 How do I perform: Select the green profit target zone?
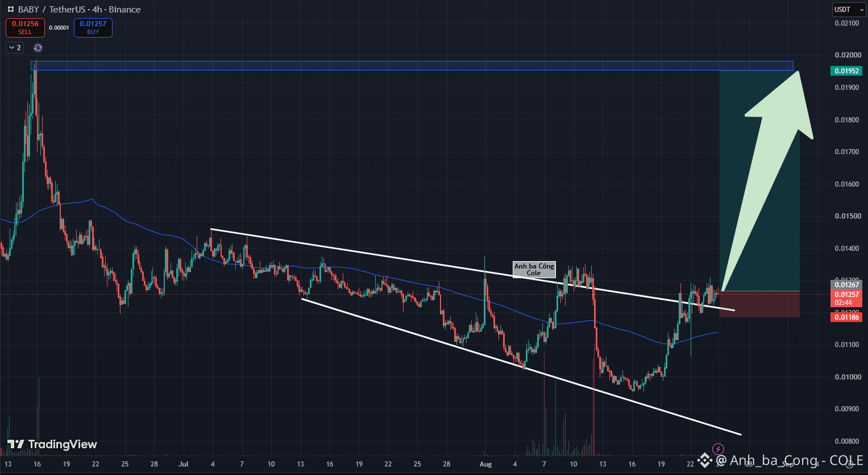[759, 180]
